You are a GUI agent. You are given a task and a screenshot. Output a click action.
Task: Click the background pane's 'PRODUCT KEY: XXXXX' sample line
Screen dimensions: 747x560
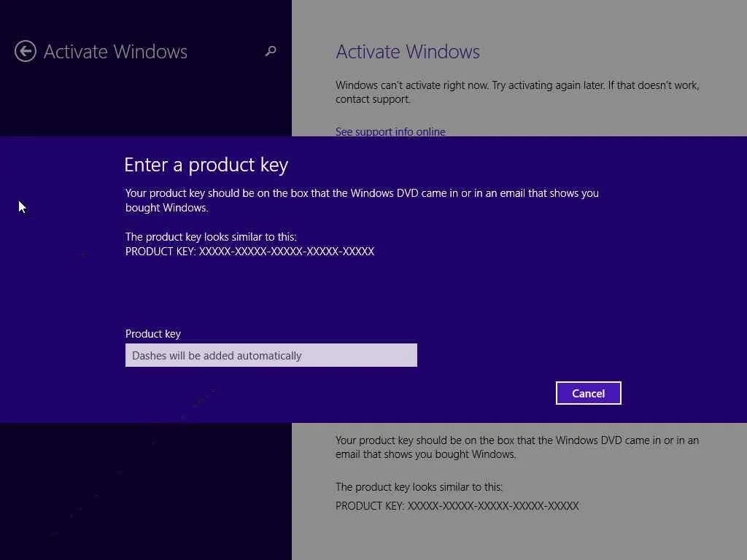click(457, 506)
